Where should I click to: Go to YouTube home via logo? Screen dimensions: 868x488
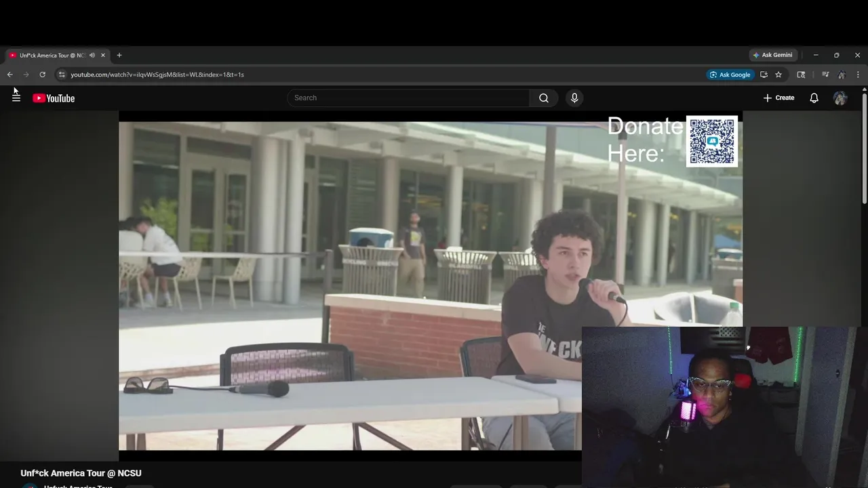coord(54,98)
